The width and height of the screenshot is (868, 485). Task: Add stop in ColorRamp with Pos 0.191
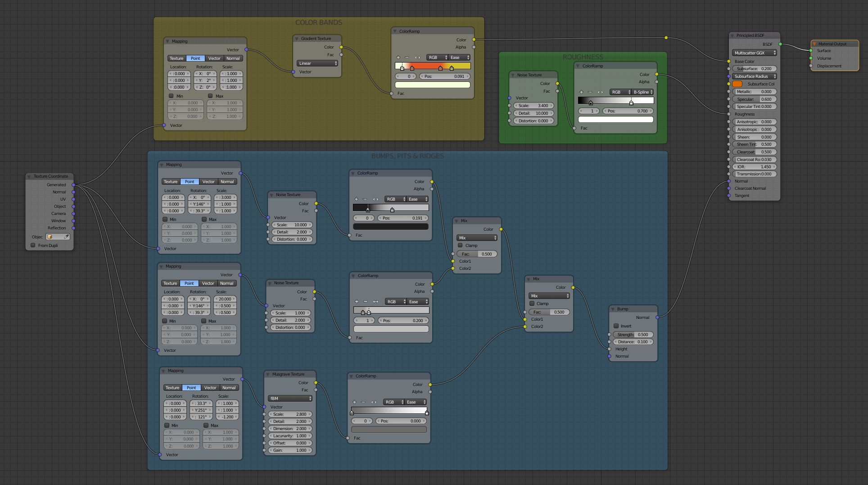pyautogui.click(x=356, y=199)
